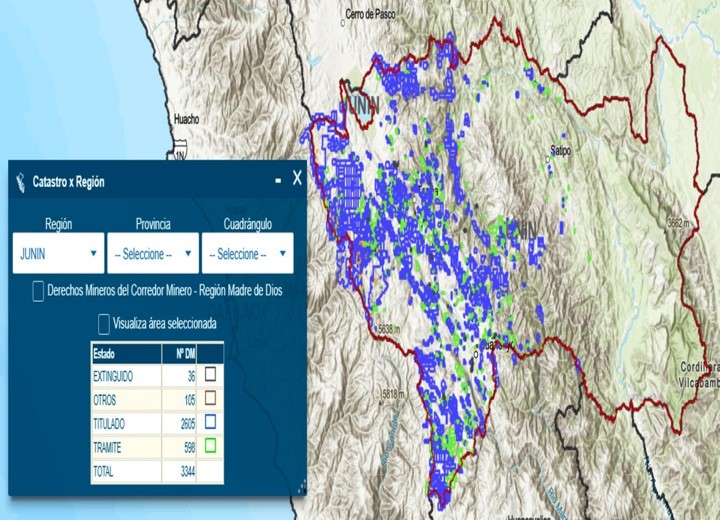The height and width of the screenshot is (520, 720).
Task: Expand the Provincia dropdown
Action: point(153,254)
